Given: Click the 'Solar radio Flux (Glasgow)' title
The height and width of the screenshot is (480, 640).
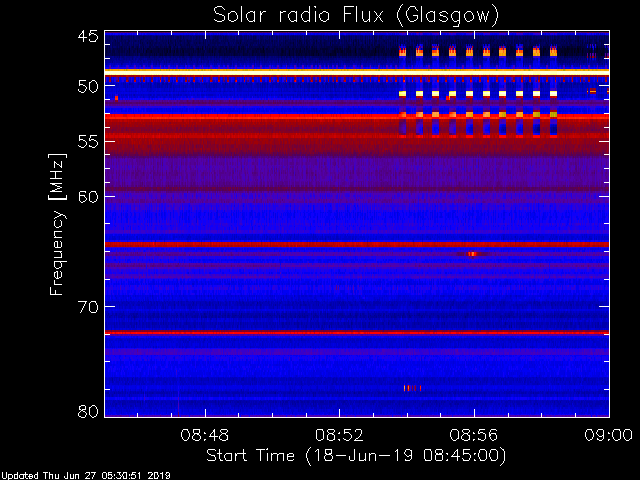Looking at the screenshot, I should (x=356, y=16).
